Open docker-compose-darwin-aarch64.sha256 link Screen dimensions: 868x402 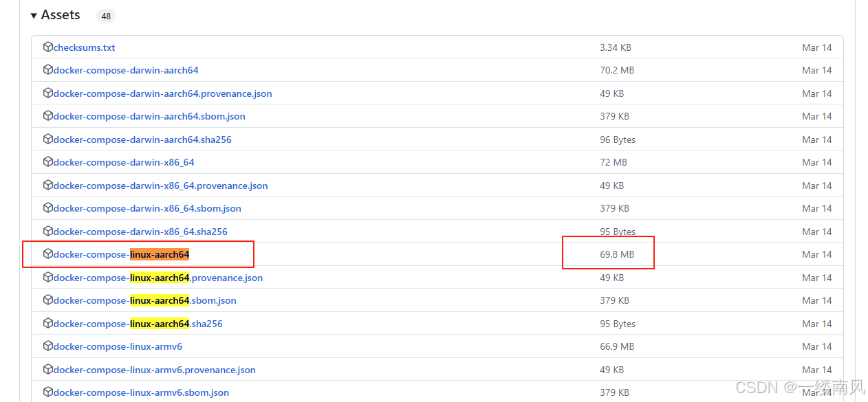pyautogui.click(x=142, y=139)
